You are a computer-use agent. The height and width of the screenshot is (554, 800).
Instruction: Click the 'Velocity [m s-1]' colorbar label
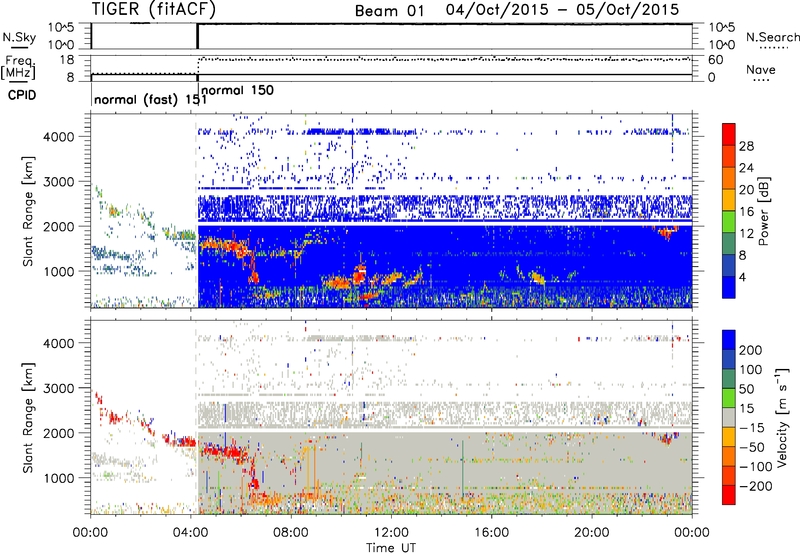782,417
